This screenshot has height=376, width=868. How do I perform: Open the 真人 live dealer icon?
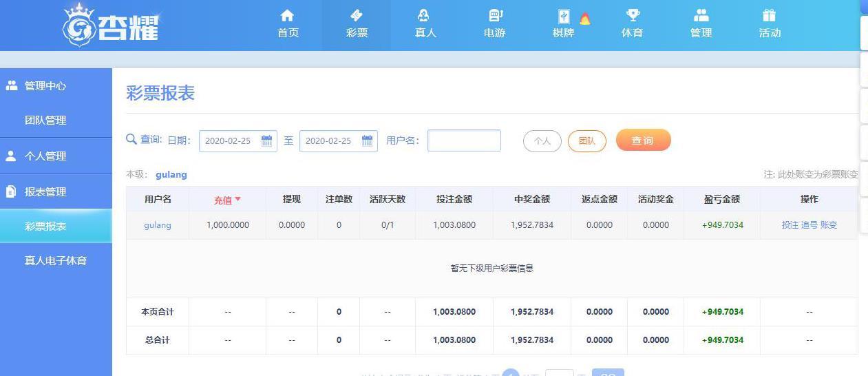tap(425, 16)
